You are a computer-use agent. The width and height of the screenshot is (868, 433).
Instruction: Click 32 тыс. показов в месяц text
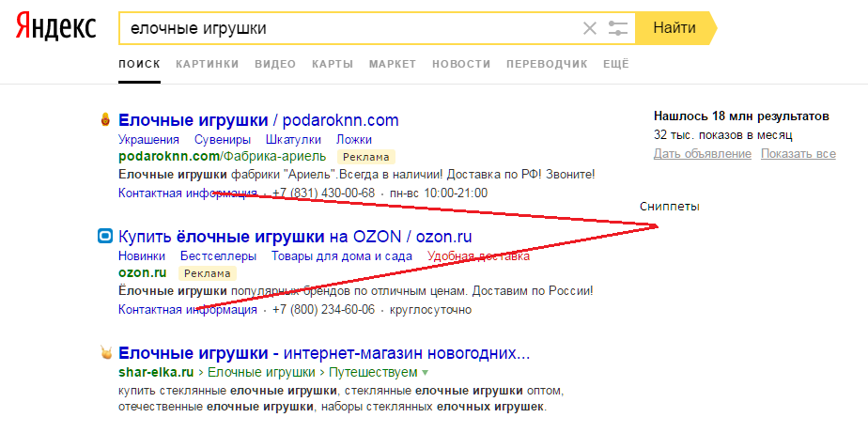[x=723, y=134]
